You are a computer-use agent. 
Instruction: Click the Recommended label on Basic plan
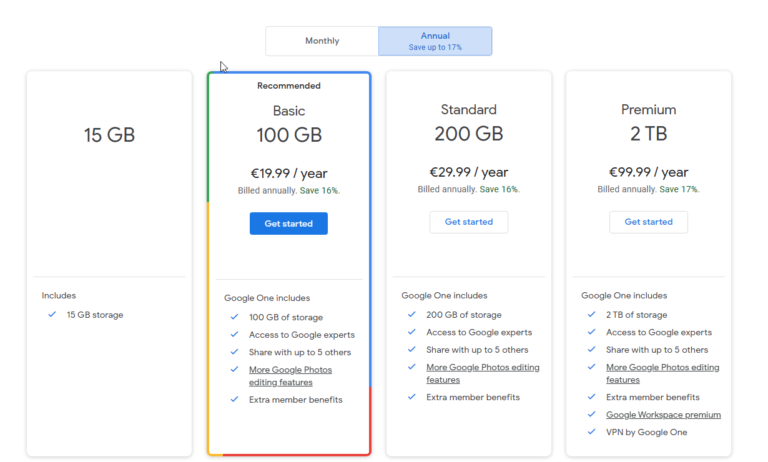coord(288,86)
